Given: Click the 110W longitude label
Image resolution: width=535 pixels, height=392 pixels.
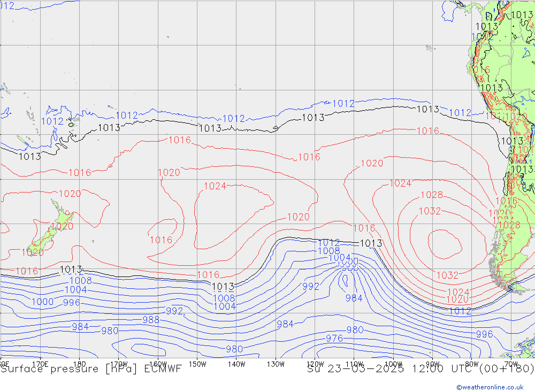Looking at the screenshot, I should coord(354,364).
